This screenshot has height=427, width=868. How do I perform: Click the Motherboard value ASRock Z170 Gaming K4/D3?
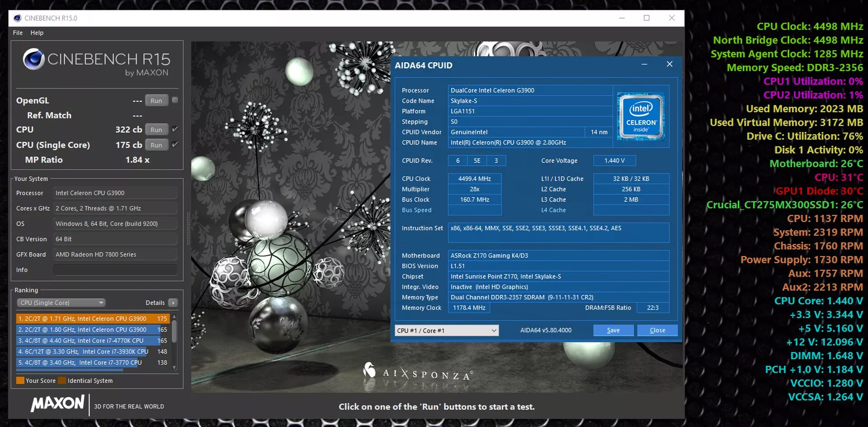(559, 256)
